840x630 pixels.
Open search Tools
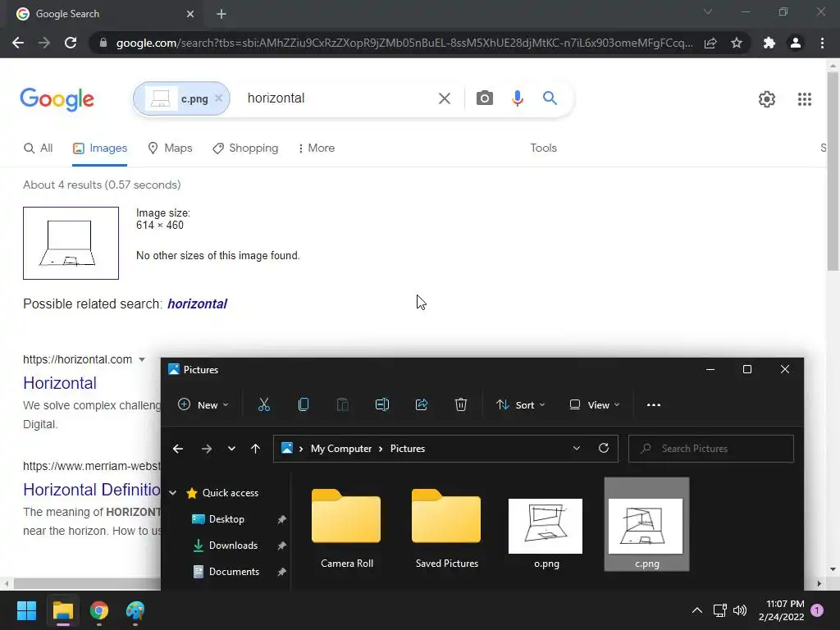pos(543,148)
